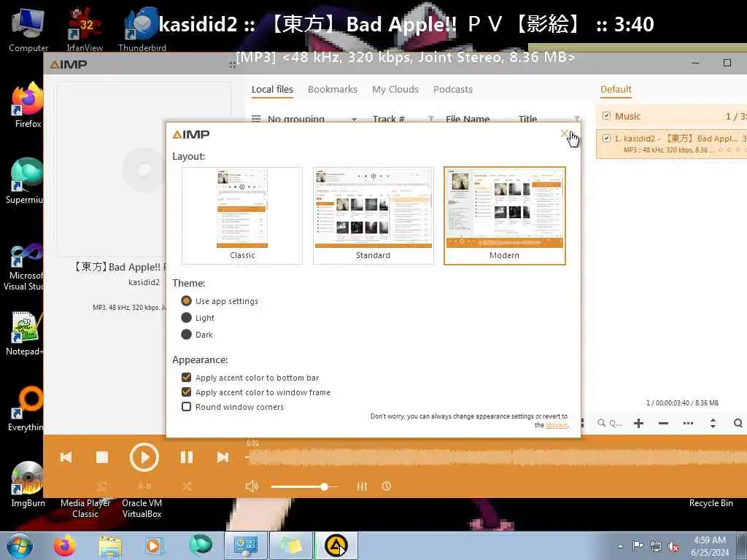Open the Podcasts tab
Viewport: 747px width, 560px height.
pos(453,90)
